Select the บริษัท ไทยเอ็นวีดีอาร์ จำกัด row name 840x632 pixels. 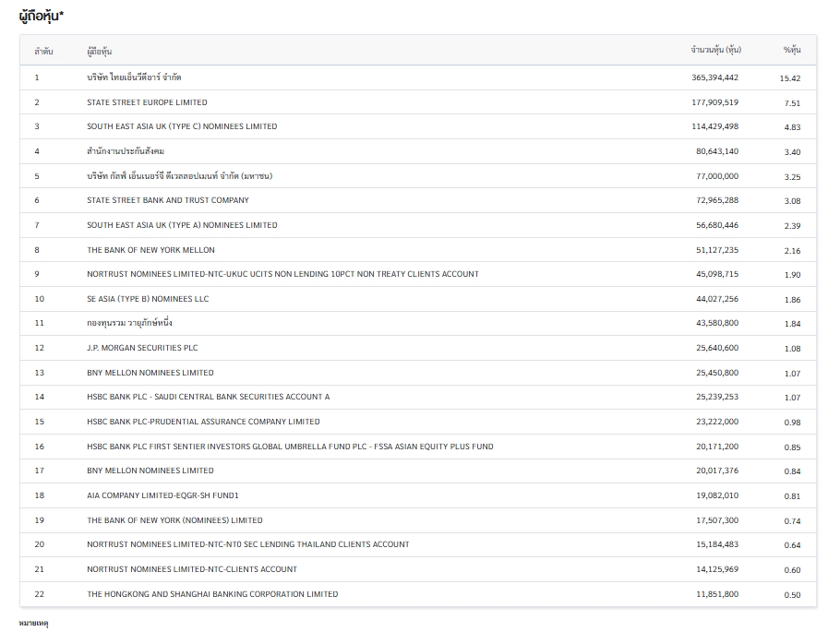(x=134, y=78)
